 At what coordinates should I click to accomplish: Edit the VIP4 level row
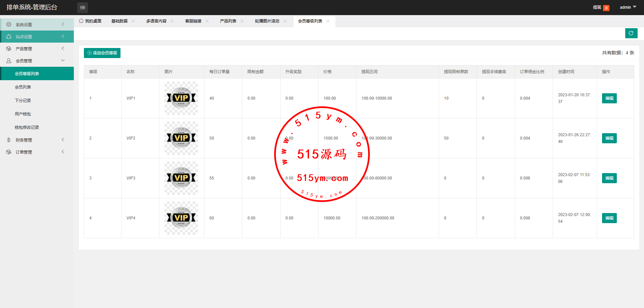click(x=609, y=218)
